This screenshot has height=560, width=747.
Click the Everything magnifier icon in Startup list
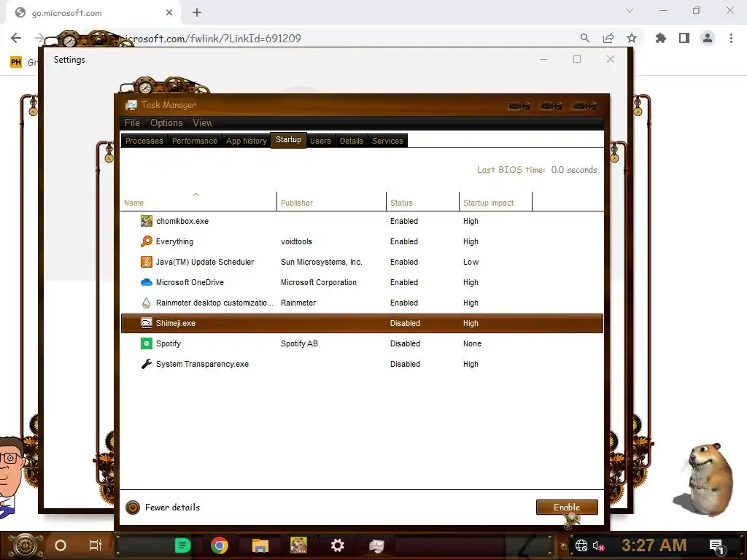[146, 241]
